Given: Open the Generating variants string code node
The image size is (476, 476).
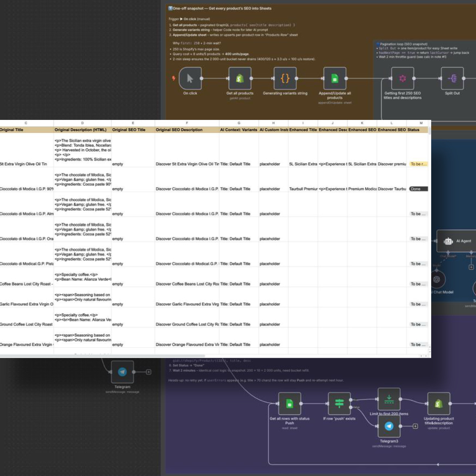Looking at the screenshot, I should (285, 78).
